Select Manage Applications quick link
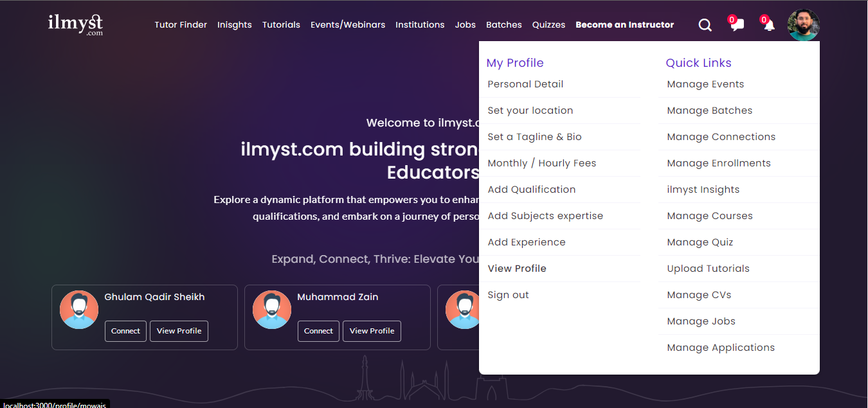 pos(721,348)
